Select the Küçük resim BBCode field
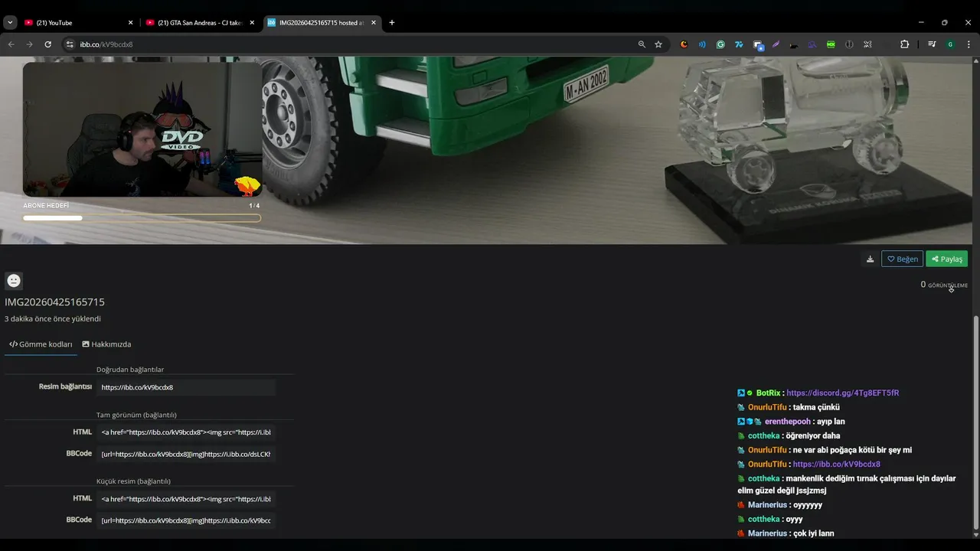The height and width of the screenshot is (551, 980). 186,520
